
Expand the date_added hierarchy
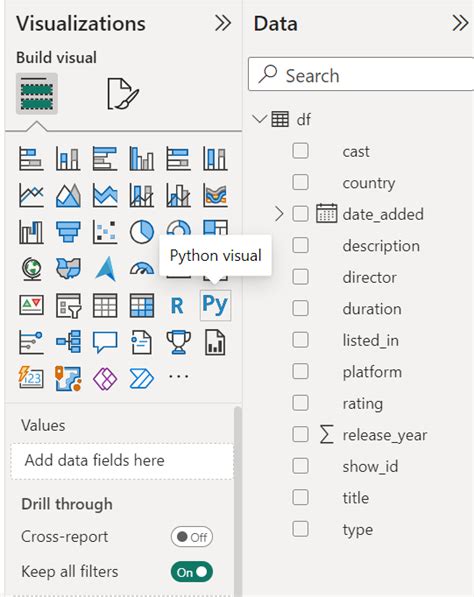pos(279,214)
